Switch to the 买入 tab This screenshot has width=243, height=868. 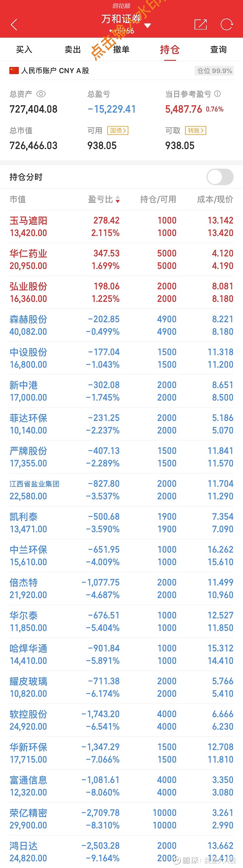tap(24, 50)
